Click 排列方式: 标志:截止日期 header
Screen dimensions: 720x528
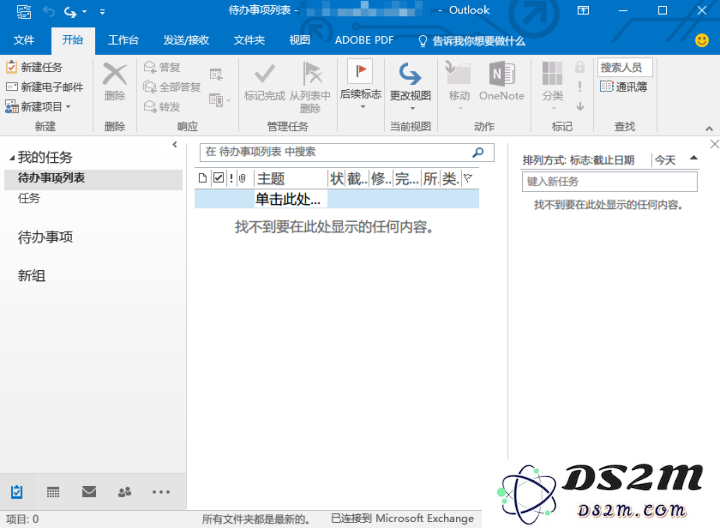[579, 160]
